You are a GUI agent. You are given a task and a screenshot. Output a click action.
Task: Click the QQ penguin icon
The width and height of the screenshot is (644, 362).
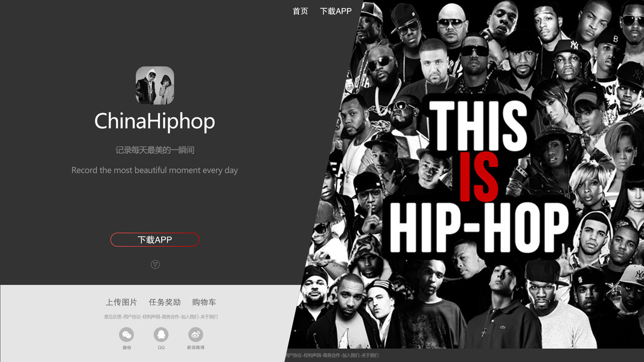161,334
